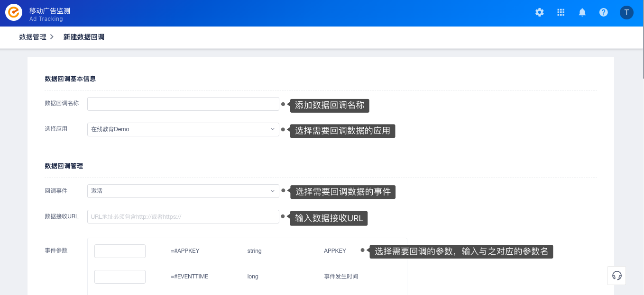Open the 数据管理 breadcrumb entry

pyautogui.click(x=32, y=37)
